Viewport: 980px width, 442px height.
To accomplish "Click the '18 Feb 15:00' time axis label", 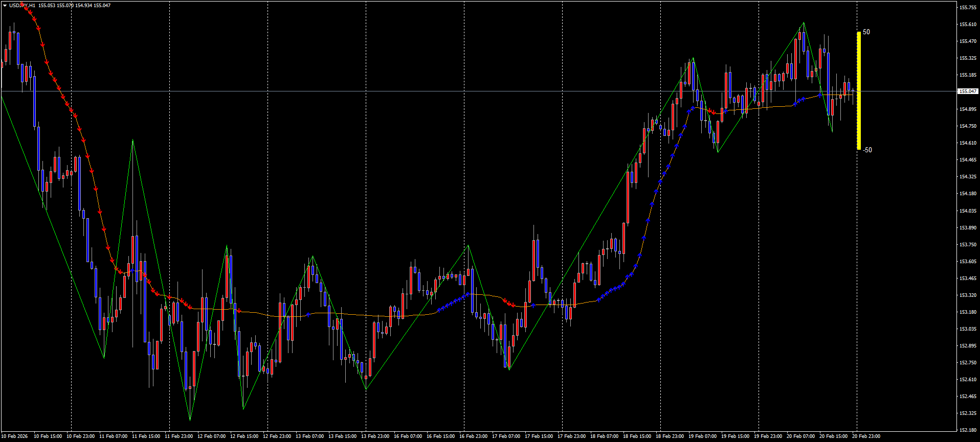I will pos(637,436).
